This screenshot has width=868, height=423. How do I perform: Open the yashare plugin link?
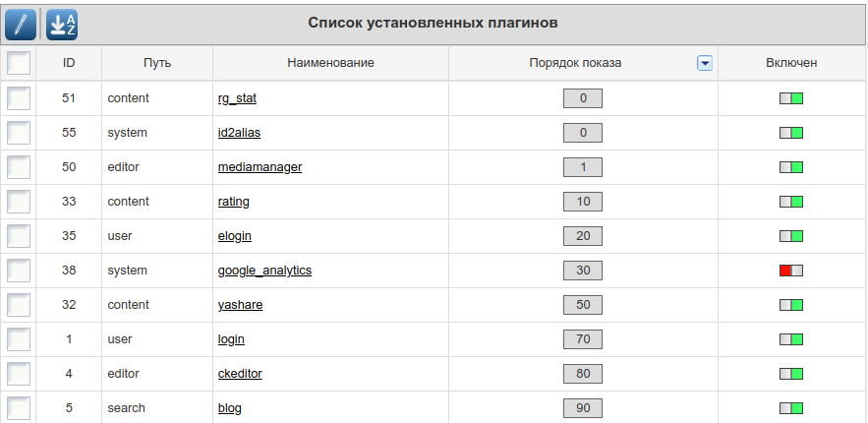tap(240, 305)
